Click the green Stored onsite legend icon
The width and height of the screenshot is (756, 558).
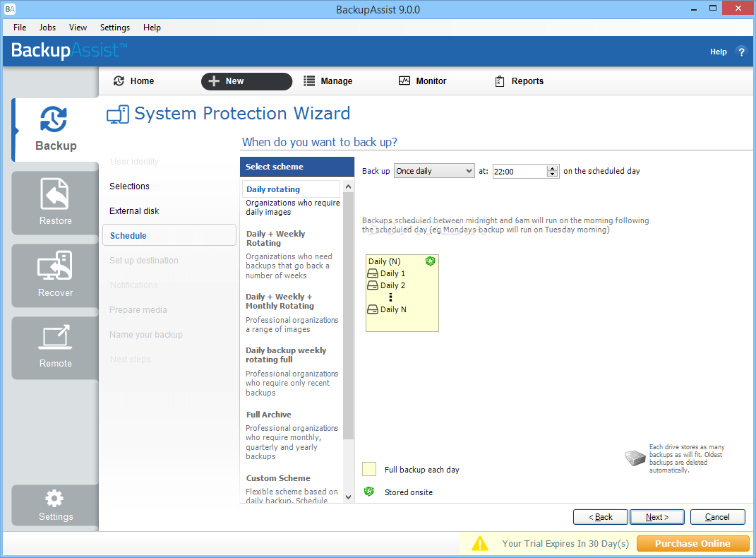(x=369, y=492)
